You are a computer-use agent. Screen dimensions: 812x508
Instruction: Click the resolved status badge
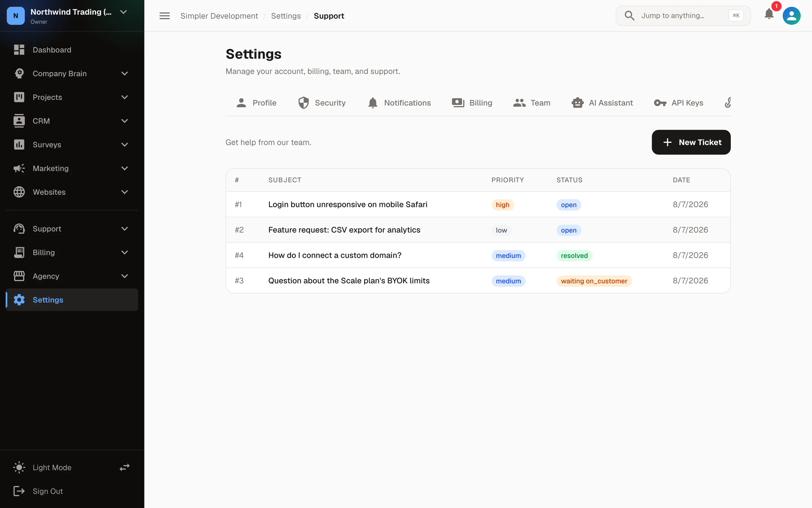[574, 255]
